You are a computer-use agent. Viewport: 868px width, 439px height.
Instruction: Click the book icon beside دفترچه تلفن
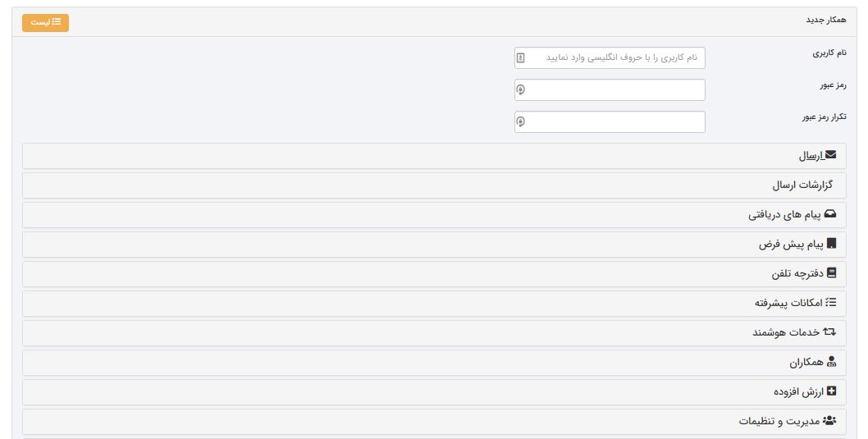[x=831, y=273]
